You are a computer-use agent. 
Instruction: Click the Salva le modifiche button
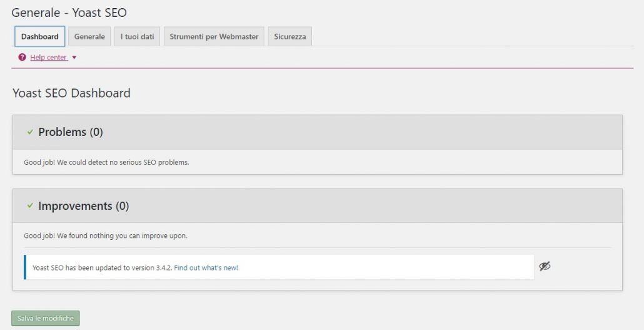click(x=46, y=318)
